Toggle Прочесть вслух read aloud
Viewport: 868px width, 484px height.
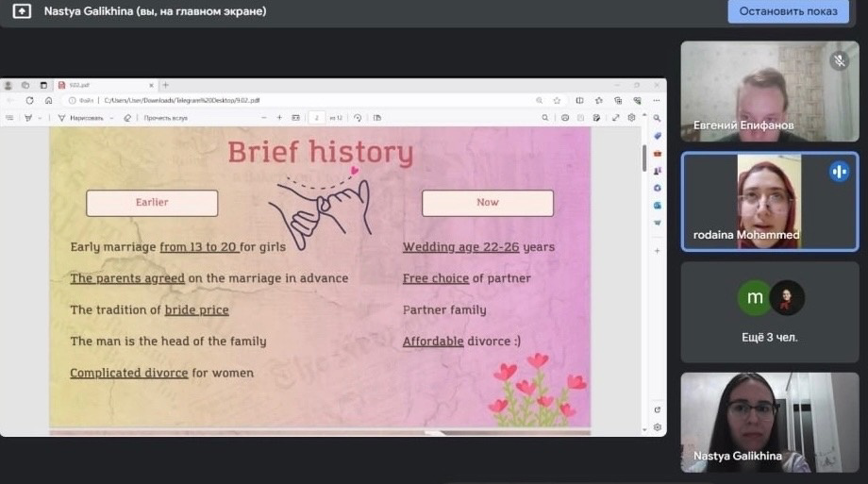(165, 118)
